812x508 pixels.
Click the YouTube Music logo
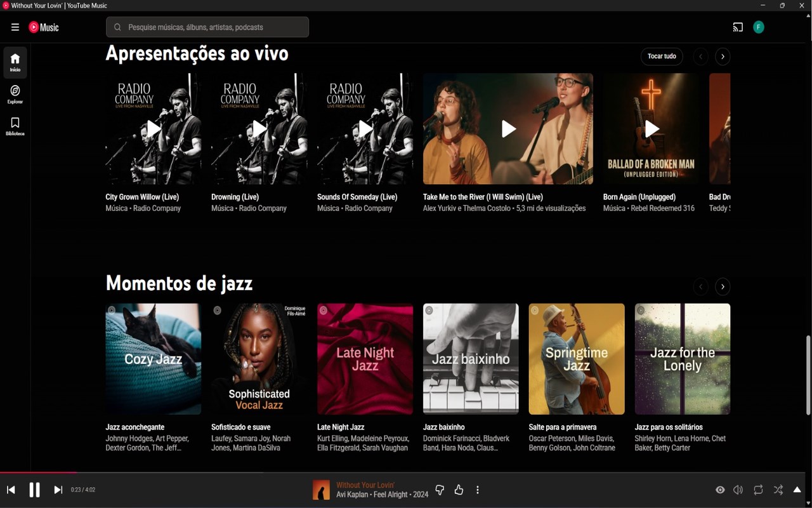[43, 27]
